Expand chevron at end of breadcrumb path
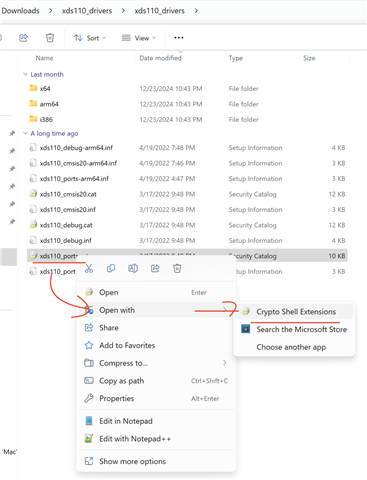This screenshot has width=367, height=480. tap(196, 11)
